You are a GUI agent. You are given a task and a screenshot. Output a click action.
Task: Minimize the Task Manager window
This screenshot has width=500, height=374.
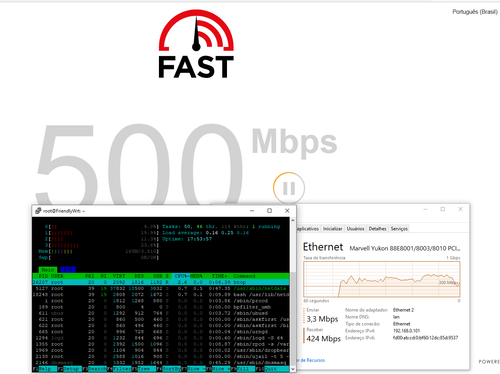(x=425, y=209)
